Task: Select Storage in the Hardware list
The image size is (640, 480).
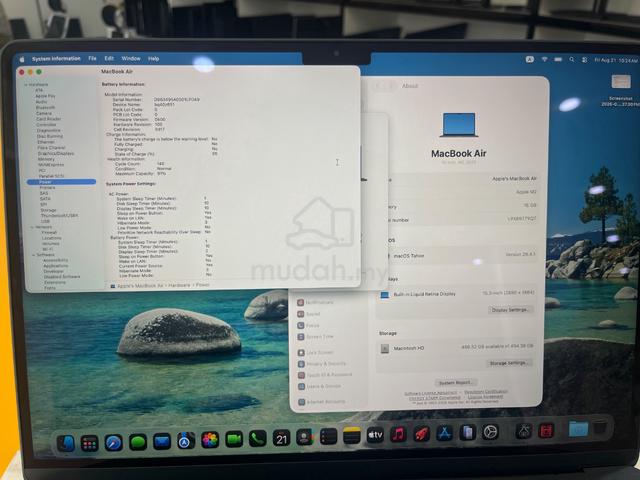Action: 48,210
